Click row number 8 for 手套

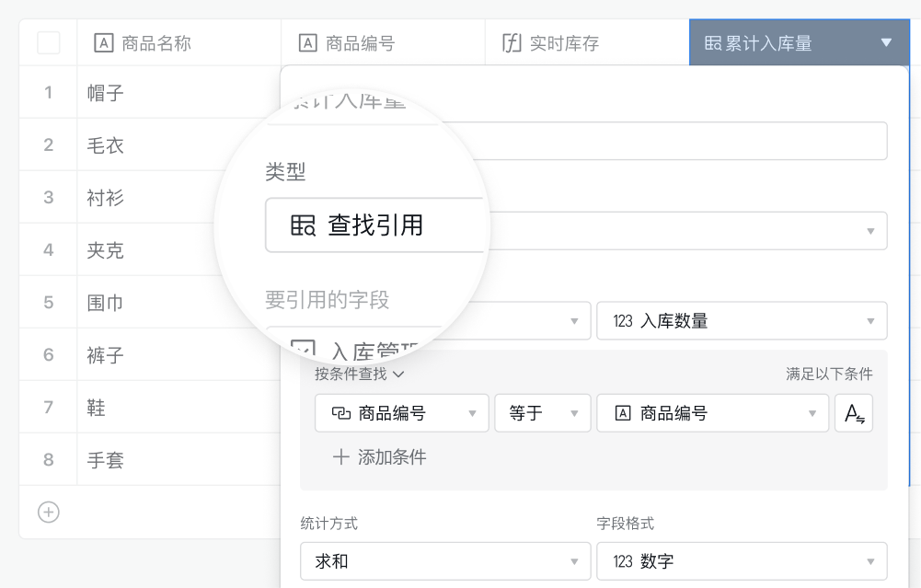click(x=48, y=459)
